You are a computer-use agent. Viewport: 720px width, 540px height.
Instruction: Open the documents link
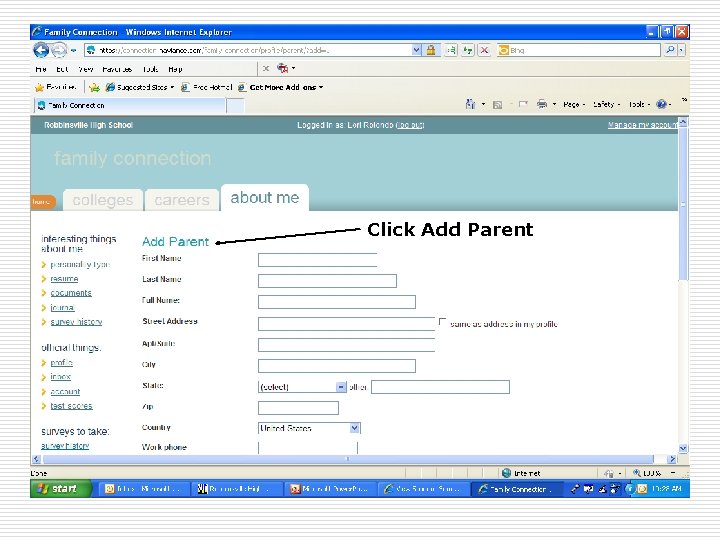click(71, 293)
